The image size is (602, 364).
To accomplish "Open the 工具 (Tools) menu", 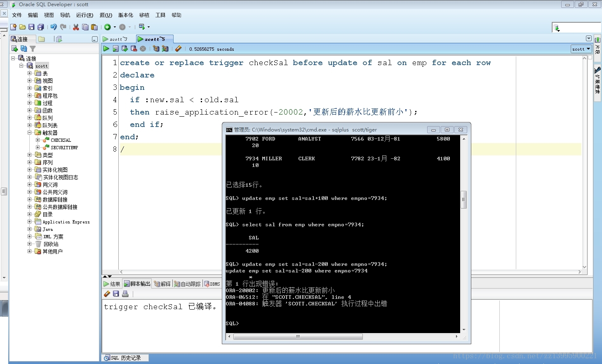I will pos(160,15).
